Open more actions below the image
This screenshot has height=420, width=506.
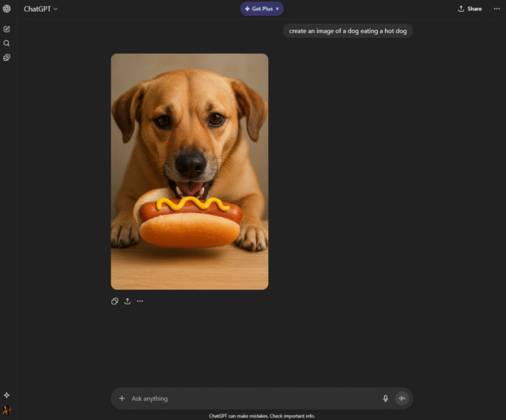[140, 301]
